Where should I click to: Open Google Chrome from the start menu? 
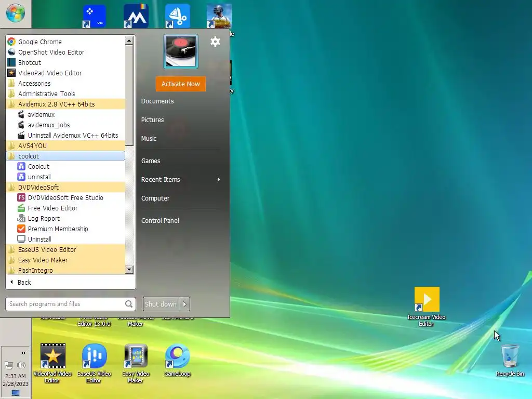pyautogui.click(x=66, y=42)
